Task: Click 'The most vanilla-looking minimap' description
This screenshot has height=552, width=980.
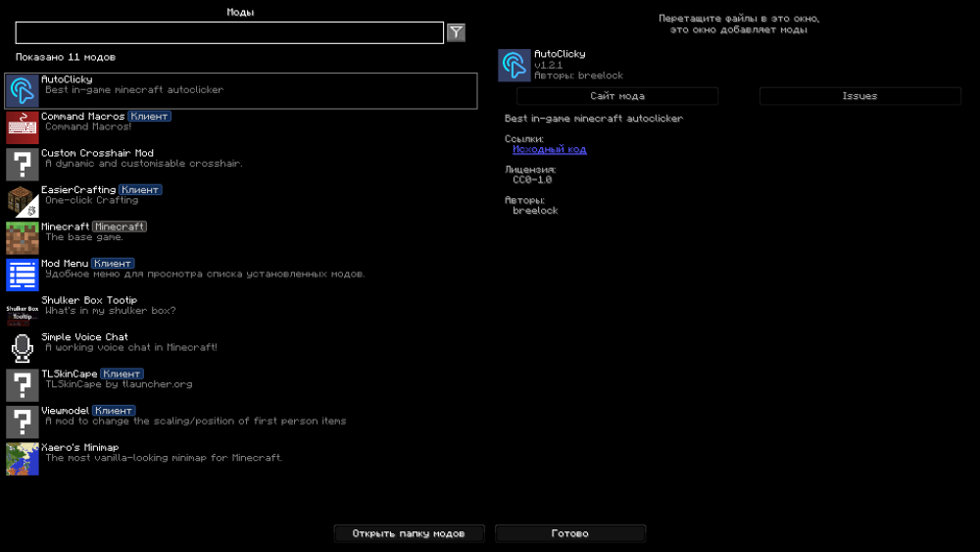Action: tap(164, 459)
